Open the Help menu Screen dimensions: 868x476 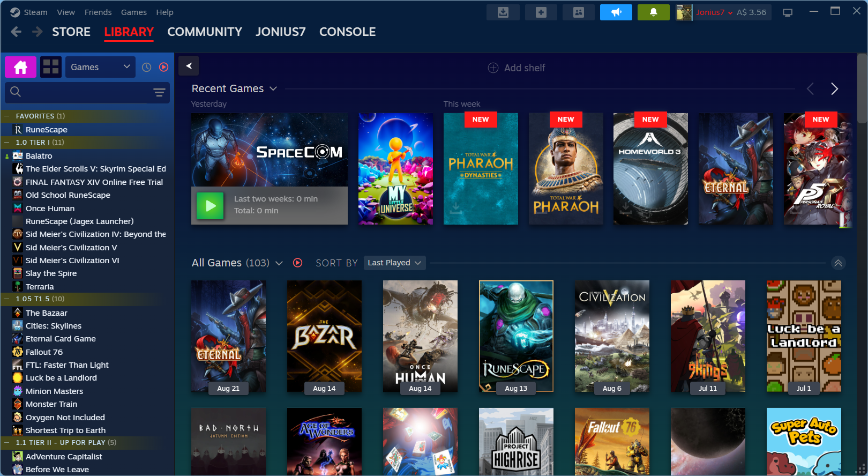coord(164,12)
